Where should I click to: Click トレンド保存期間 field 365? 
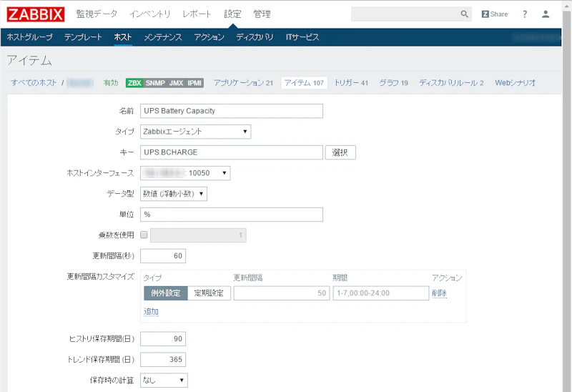[x=163, y=360]
